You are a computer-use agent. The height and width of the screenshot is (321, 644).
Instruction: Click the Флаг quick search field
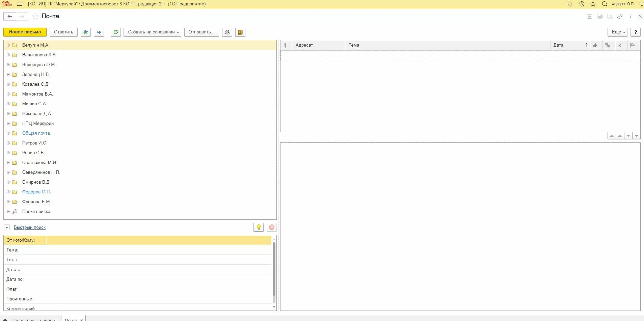pyautogui.click(x=159, y=289)
